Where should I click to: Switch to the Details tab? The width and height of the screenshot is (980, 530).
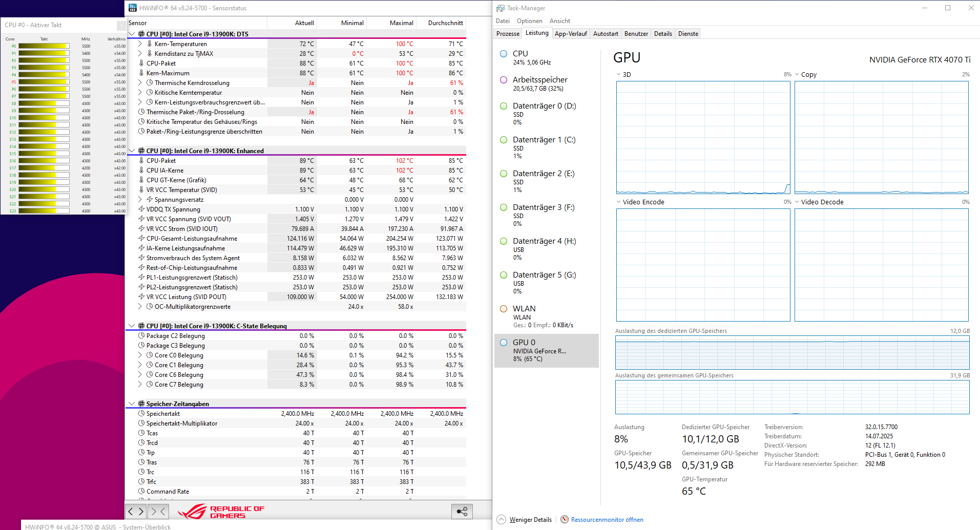[663, 34]
